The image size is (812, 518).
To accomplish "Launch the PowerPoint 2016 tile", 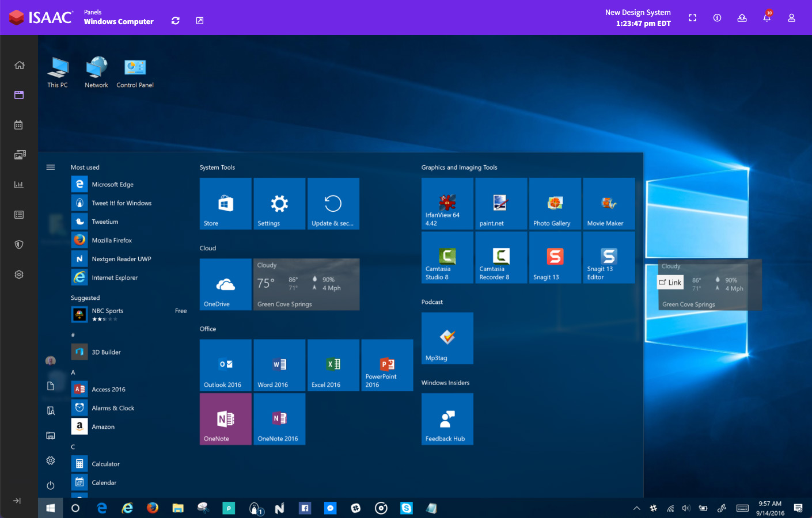I will [387, 365].
